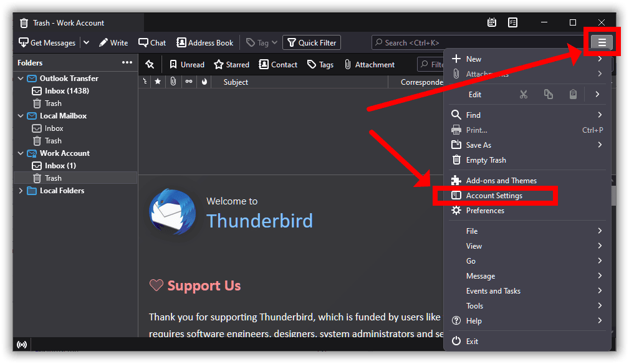Click the Get Messages toolbar button
Screen dimensions: 629x364
[47, 43]
